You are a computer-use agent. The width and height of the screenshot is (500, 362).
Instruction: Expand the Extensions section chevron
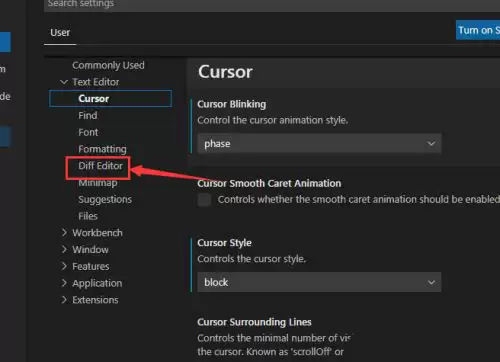coord(64,300)
